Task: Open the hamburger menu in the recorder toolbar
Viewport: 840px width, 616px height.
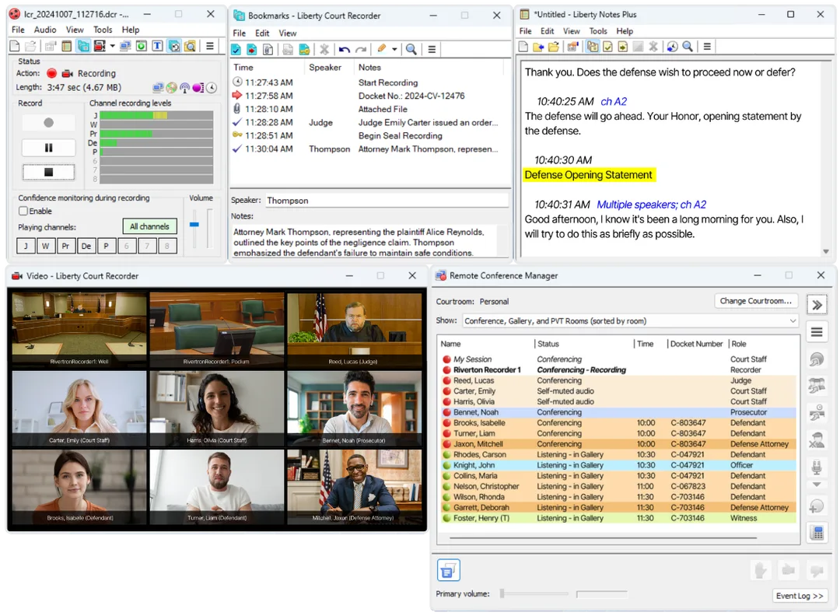Action: (x=210, y=46)
